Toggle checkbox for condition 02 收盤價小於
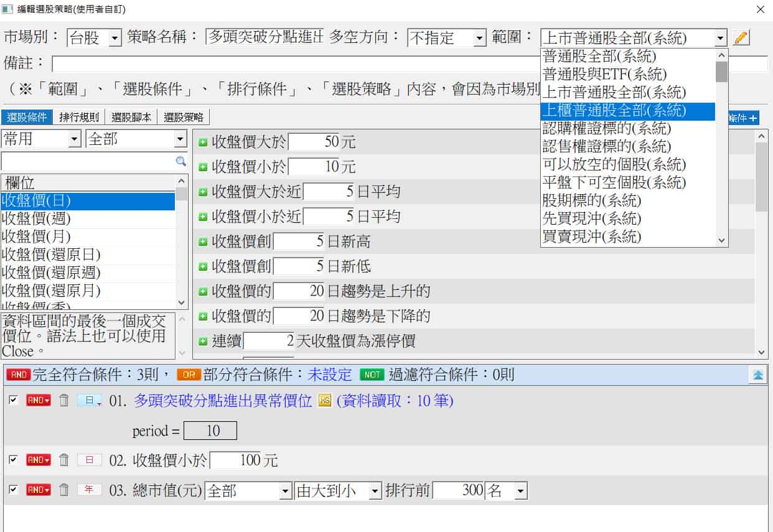773x532 pixels. pyautogui.click(x=13, y=460)
